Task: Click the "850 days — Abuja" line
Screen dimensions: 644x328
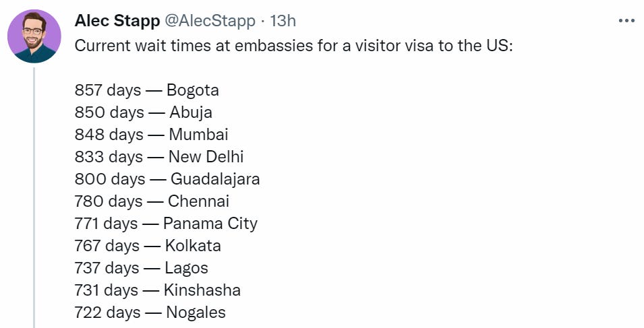Action: tap(143, 112)
